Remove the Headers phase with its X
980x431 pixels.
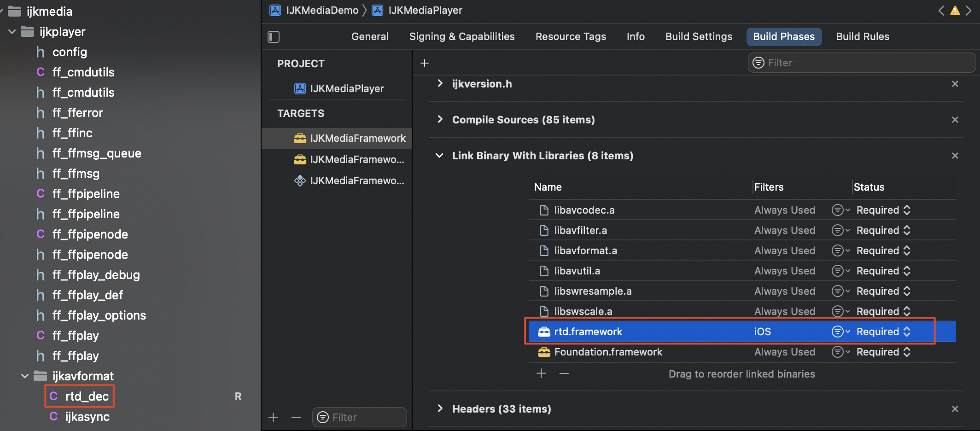955,409
